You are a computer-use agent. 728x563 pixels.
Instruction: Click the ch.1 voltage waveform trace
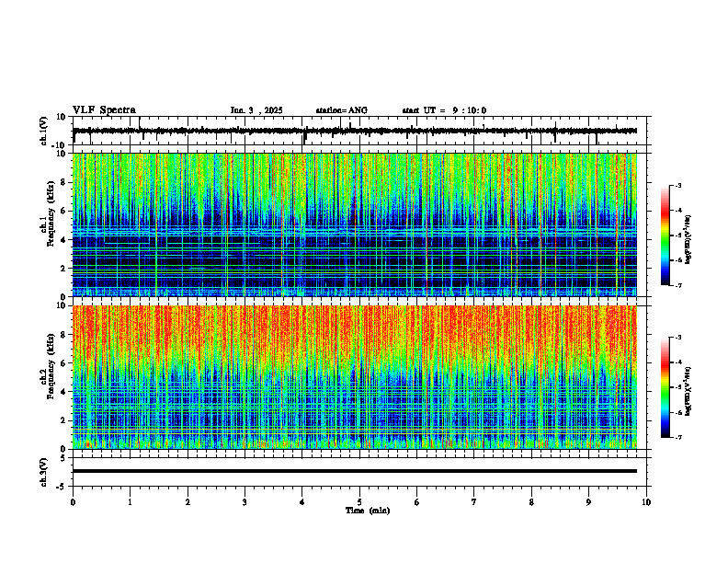(x=355, y=131)
